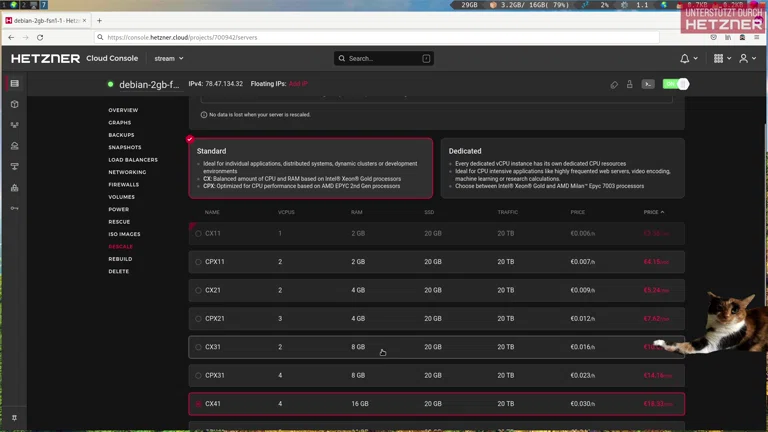Select the CPX21 radio button
768x432 pixels.
198,319
